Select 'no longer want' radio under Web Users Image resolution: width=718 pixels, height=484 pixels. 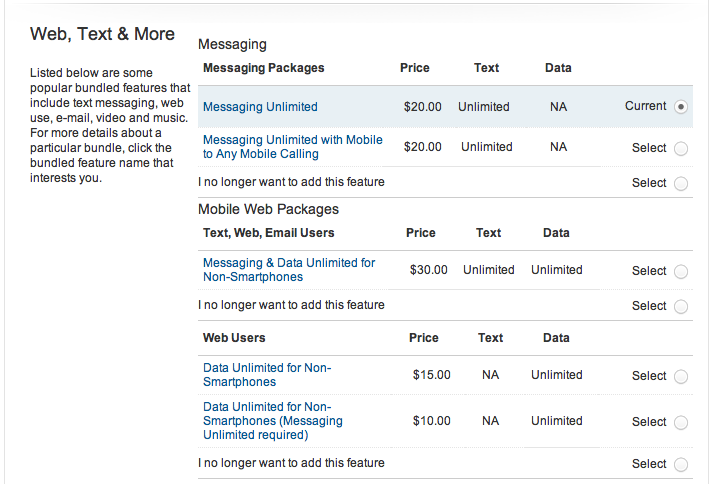681,464
